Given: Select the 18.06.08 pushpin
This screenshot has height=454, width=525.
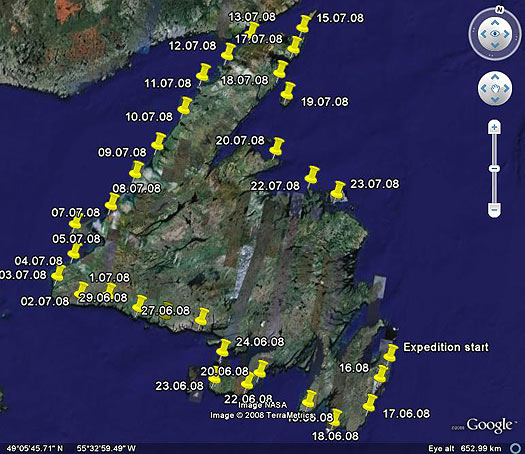Looking at the screenshot, I should coord(335,418).
